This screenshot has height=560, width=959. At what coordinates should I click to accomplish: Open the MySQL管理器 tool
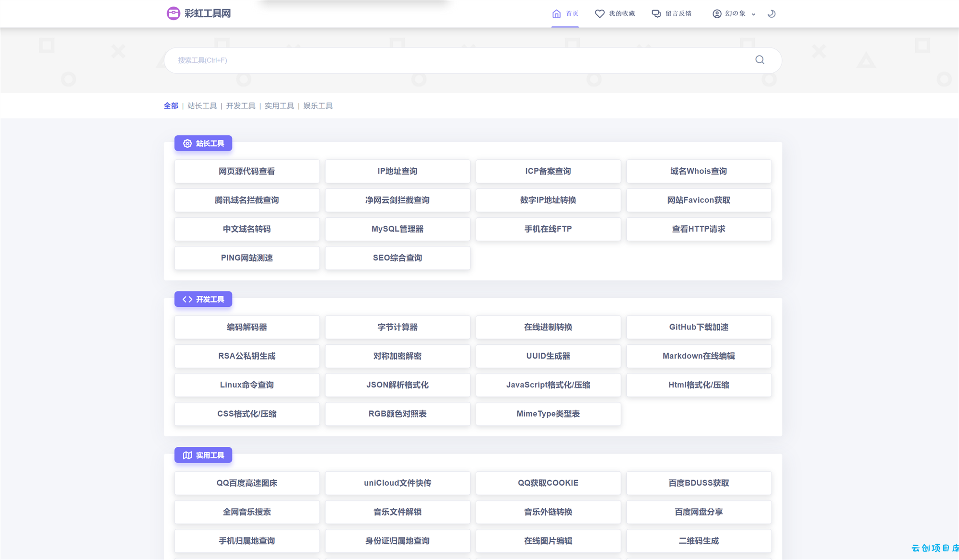(x=398, y=229)
